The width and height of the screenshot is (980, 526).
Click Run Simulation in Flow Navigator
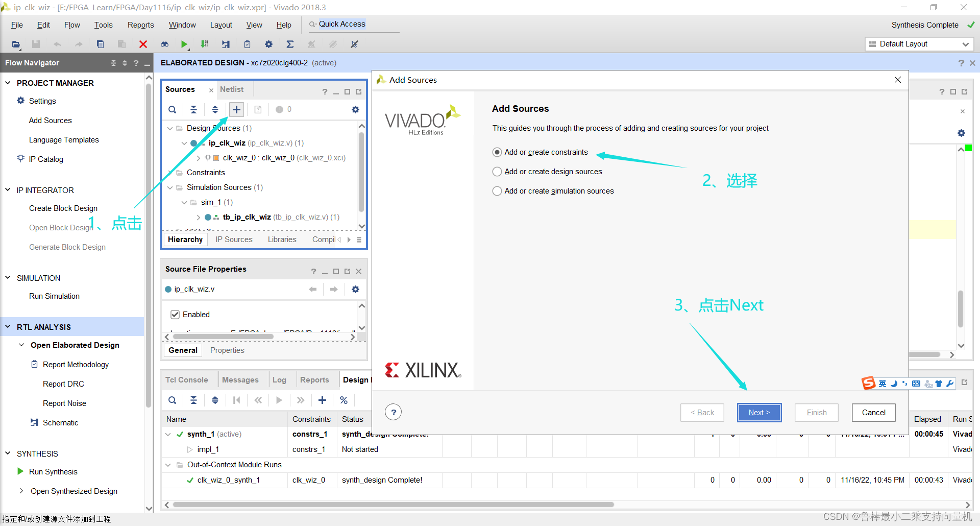coord(54,296)
